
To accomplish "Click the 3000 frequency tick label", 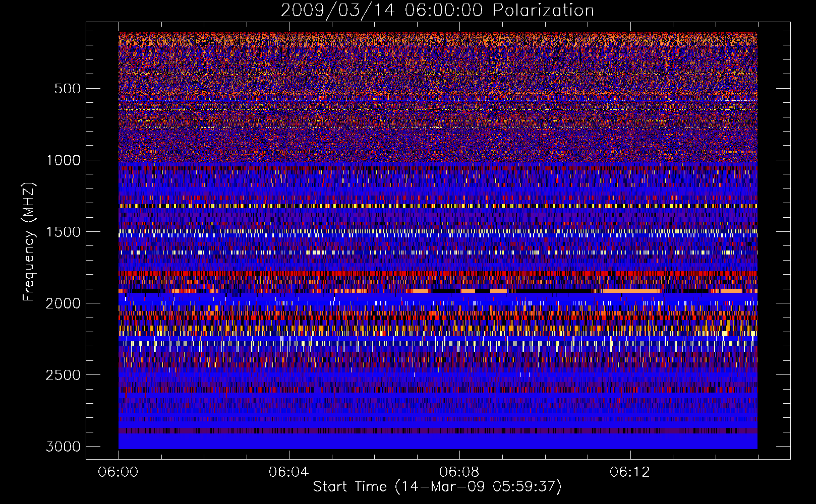I will pos(63,447).
